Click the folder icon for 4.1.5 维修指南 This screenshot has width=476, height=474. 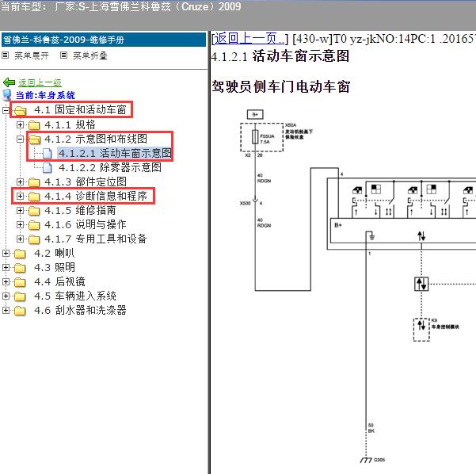(x=34, y=211)
